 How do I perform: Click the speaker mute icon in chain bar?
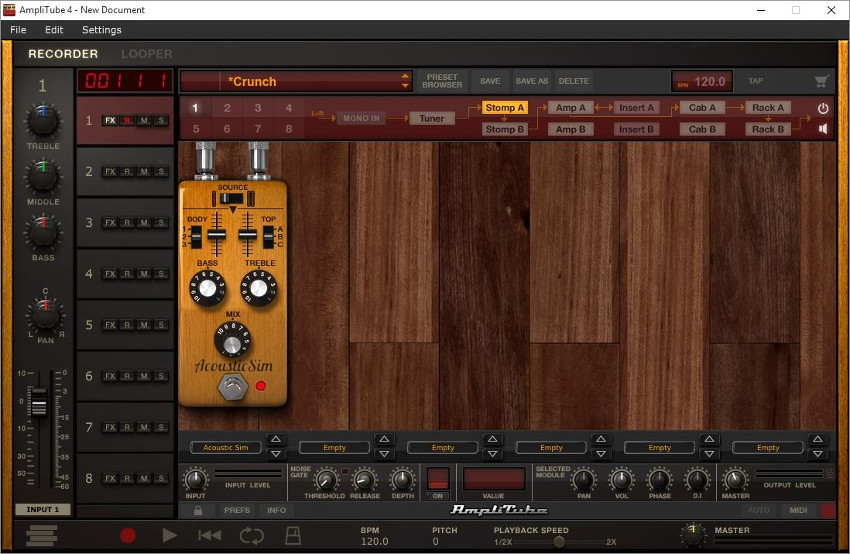tap(823, 129)
